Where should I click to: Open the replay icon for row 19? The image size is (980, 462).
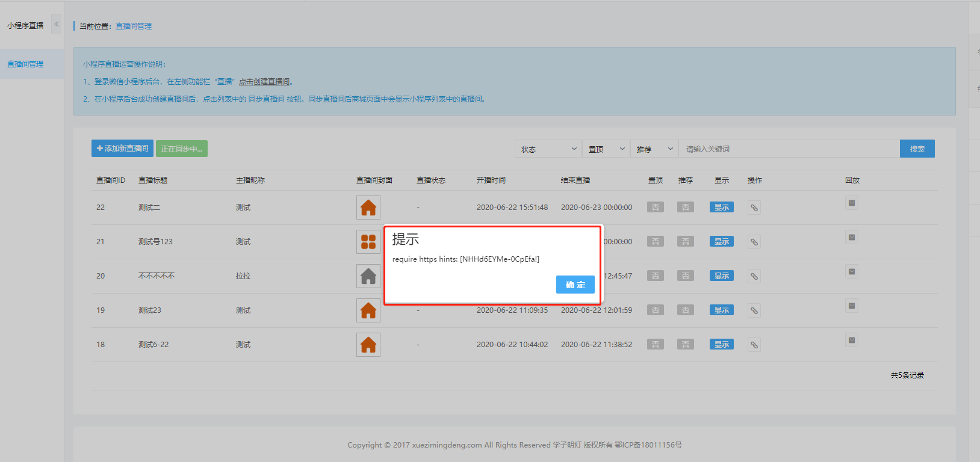(852, 306)
